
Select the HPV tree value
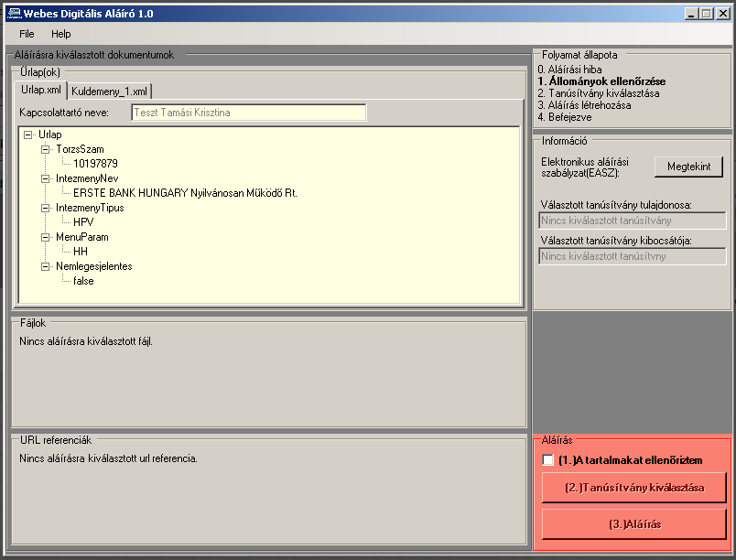(83, 222)
